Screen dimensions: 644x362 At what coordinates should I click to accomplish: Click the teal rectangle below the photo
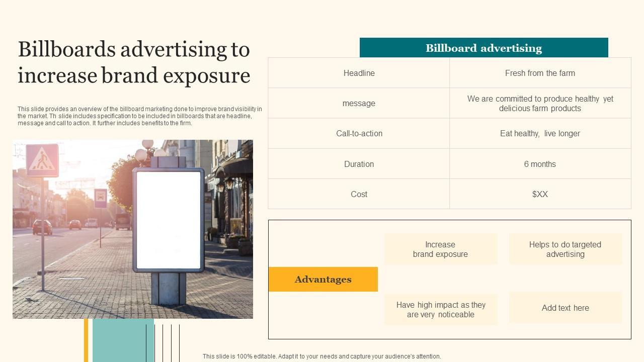point(123,340)
